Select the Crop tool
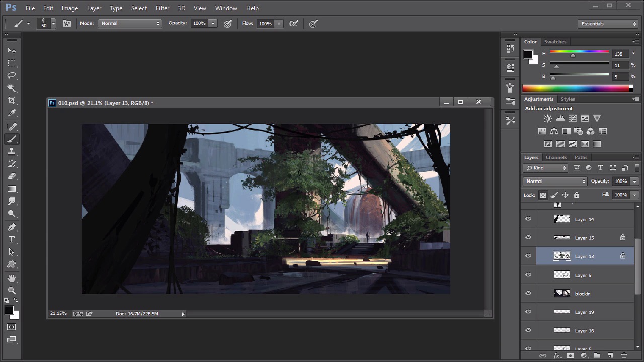This screenshot has height=362, width=644. (x=12, y=101)
